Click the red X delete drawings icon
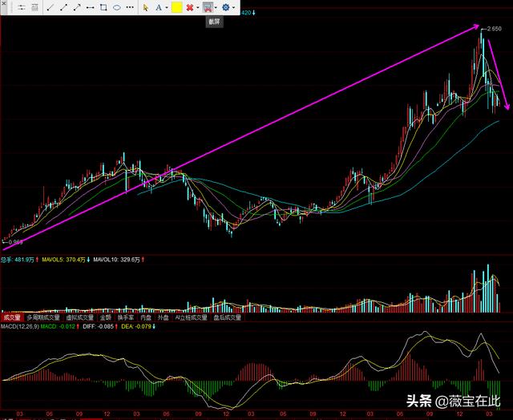This screenshot has width=513, height=420. click(x=189, y=7)
